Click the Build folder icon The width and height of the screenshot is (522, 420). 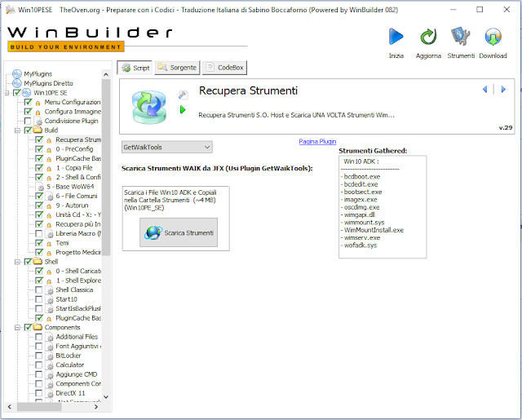click(x=38, y=130)
